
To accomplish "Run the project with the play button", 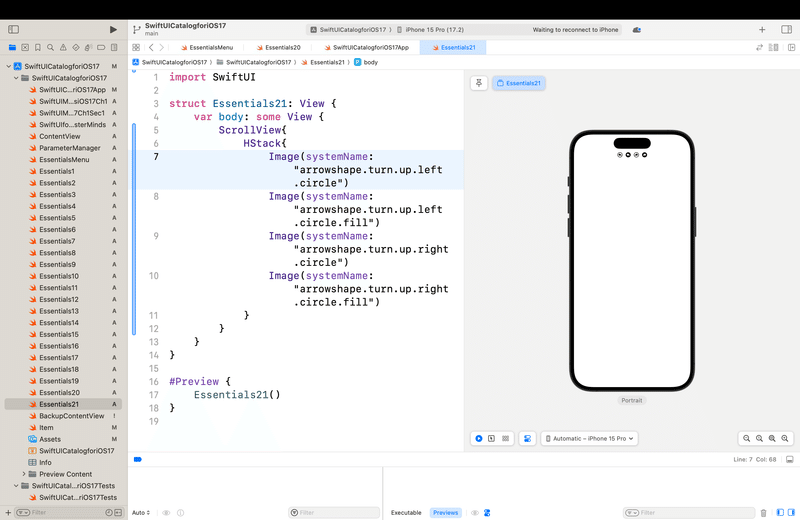I will pyautogui.click(x=113, y=30).
